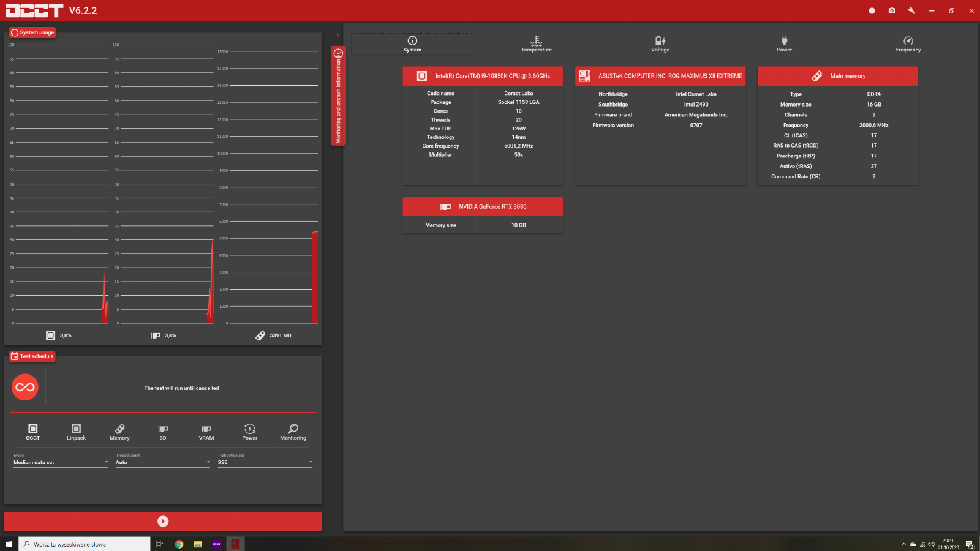Click the Memory size 16 GB value
This screenshot has width=980, height=551.
coord(874,105)
